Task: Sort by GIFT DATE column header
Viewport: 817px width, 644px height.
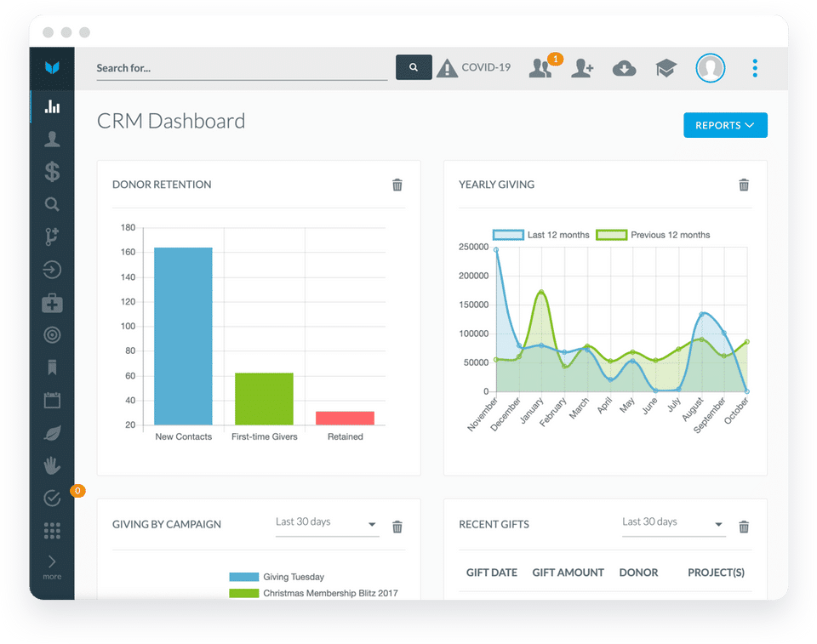Action: [x=491, y=573]
